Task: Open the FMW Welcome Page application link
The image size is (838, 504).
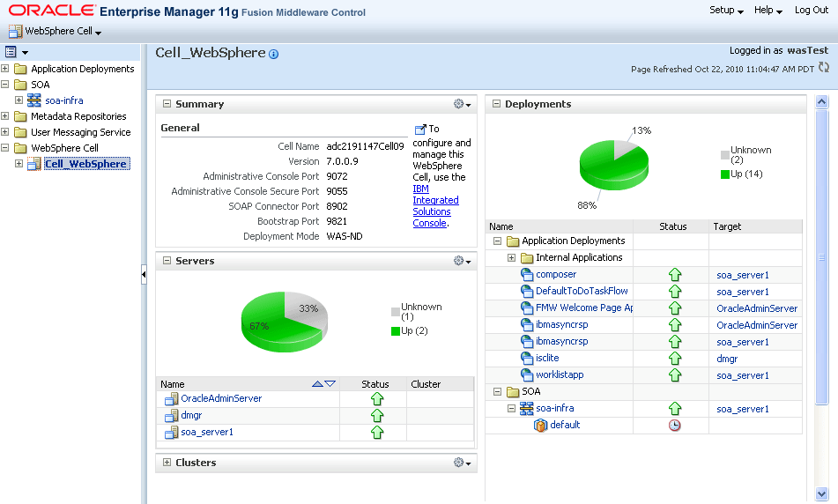Action: 584,308
